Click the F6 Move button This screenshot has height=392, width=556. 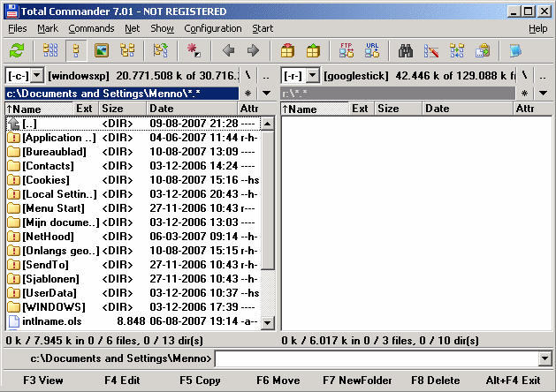[x=278, y=381]
